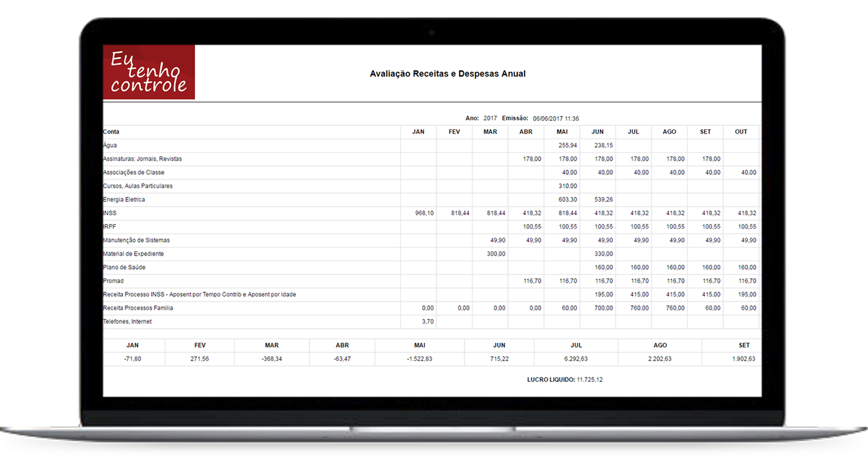Select the Conta column header

111,132
